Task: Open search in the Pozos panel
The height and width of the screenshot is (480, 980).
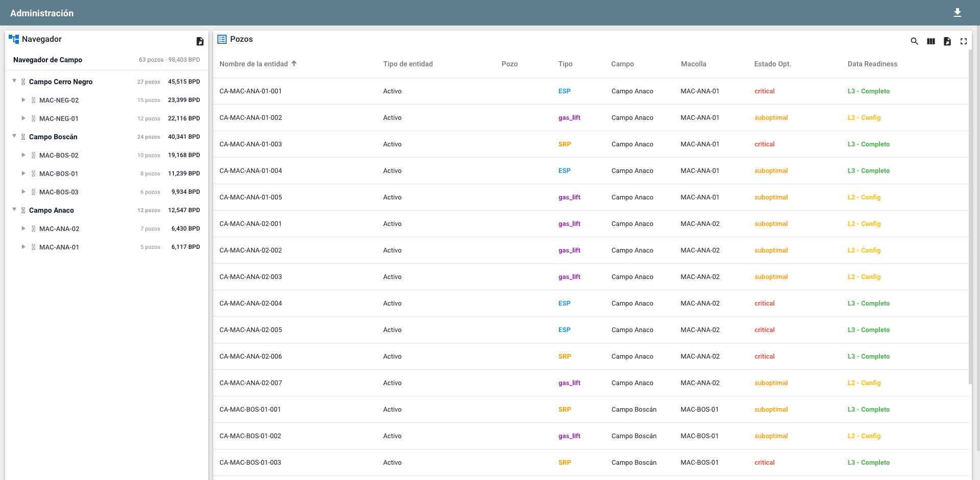Action: (914, 41)
